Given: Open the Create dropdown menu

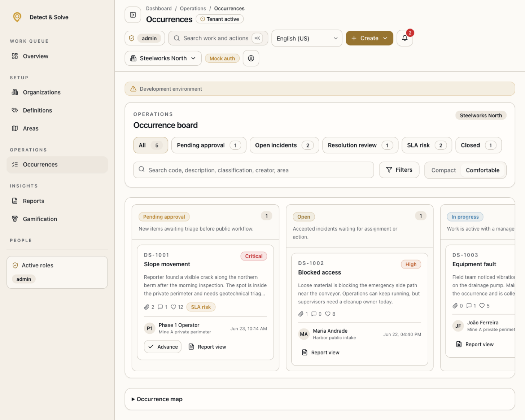Looking at the screenshot, I should 369,38.
